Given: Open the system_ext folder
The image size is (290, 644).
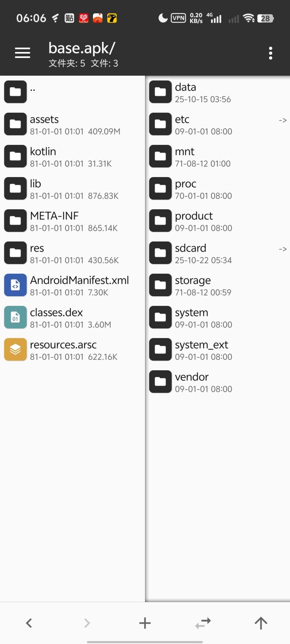Looking at the screenshot, I should (217, 349).
